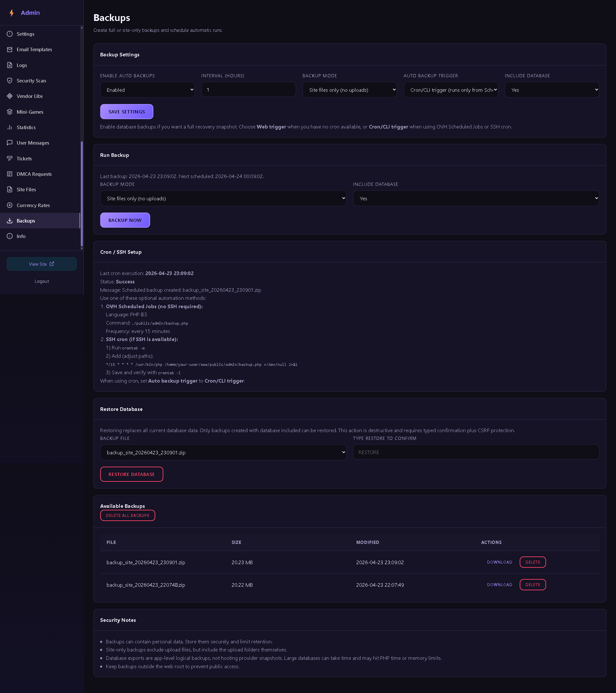
Task: Click the Security Scan shield icon
Action: pyautogui.click(x=10, y=81)
